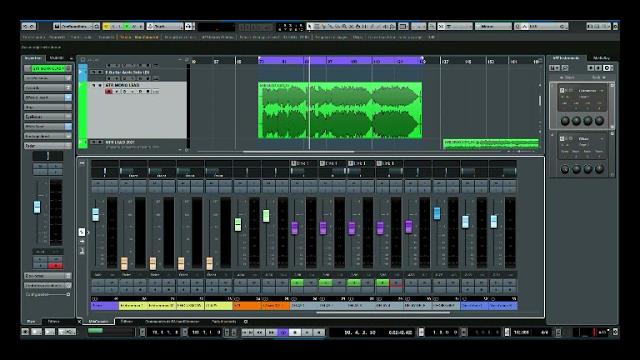Viewport: 640px width, 360px height.
Task: Enable record on GTR MONO LEAD track
Action: pyautogui.click(x=109, y=91)
